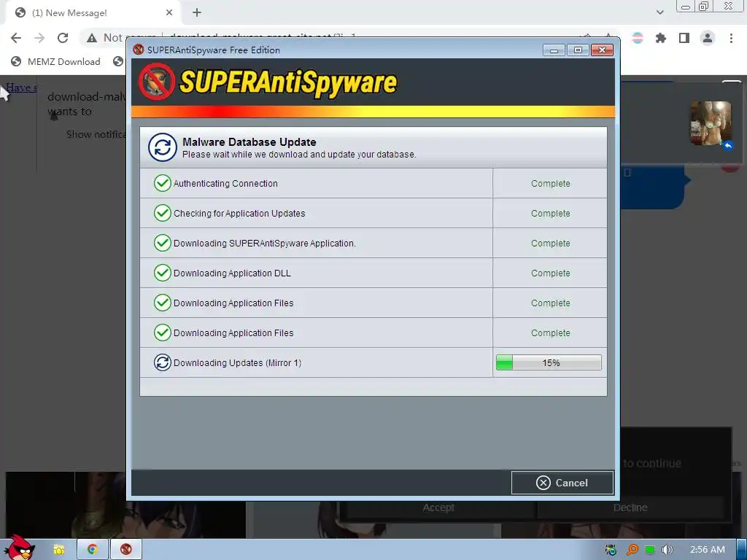Viewport: 747px width, 560px height.
Task: Open the Chrome profile avatar
Action: 708,38
